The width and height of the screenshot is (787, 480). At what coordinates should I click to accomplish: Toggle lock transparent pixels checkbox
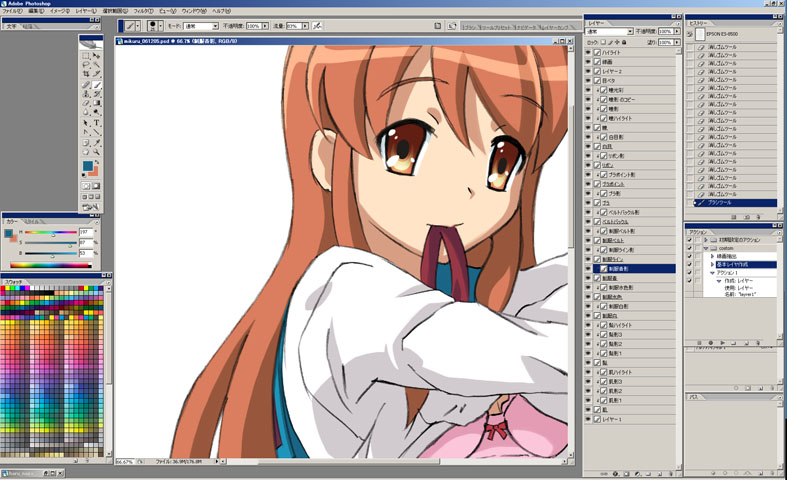[x=603, y=43]
